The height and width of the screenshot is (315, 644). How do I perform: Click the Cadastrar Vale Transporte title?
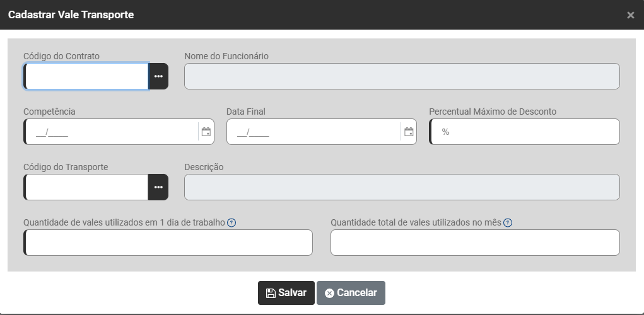[71, 14]
